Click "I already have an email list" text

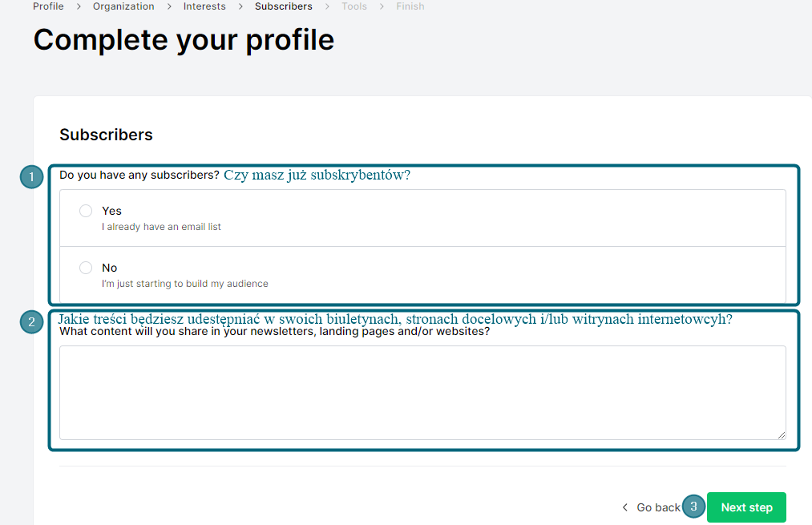click(x=162, y=227)
